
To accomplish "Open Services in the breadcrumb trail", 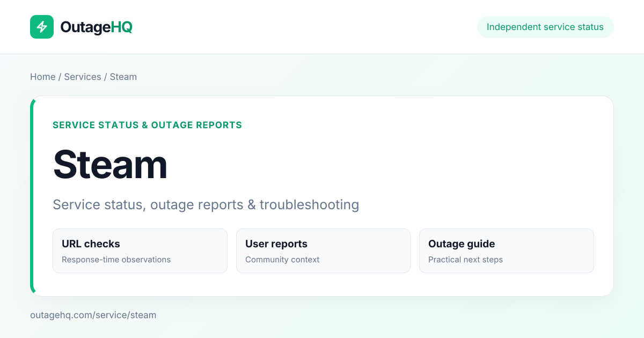I will [83, 77].
